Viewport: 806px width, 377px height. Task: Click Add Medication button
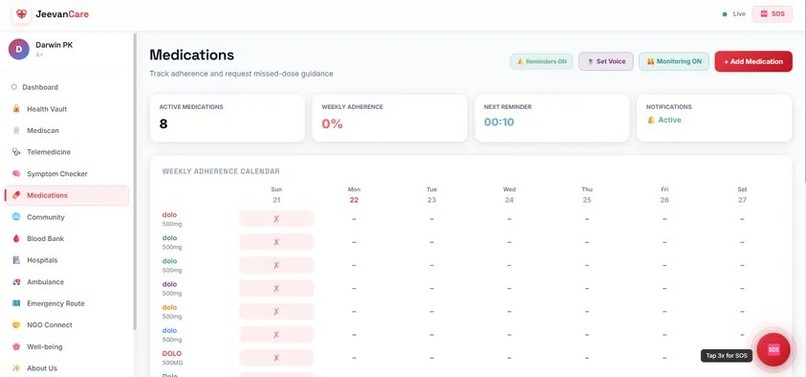[x=753, y=62]
